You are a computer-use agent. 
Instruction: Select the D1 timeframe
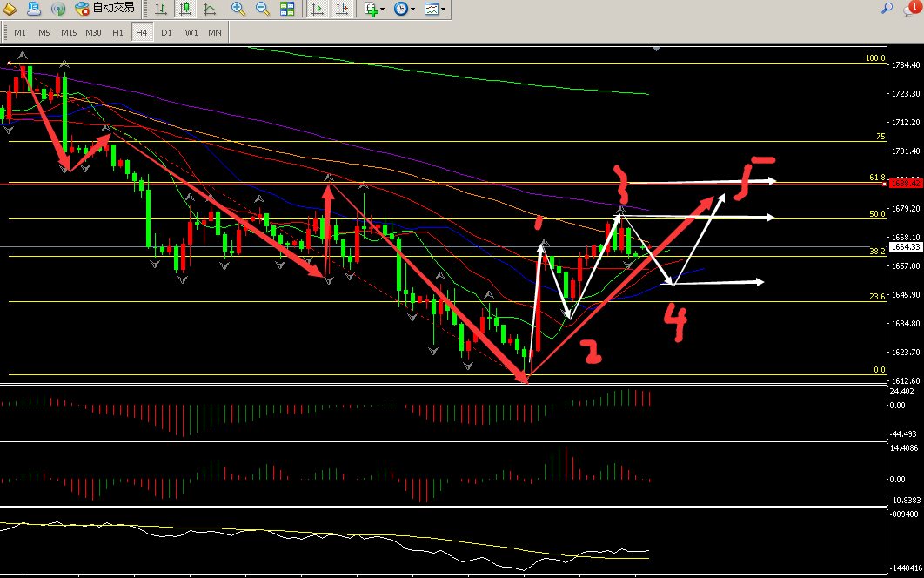coord(166,32)
